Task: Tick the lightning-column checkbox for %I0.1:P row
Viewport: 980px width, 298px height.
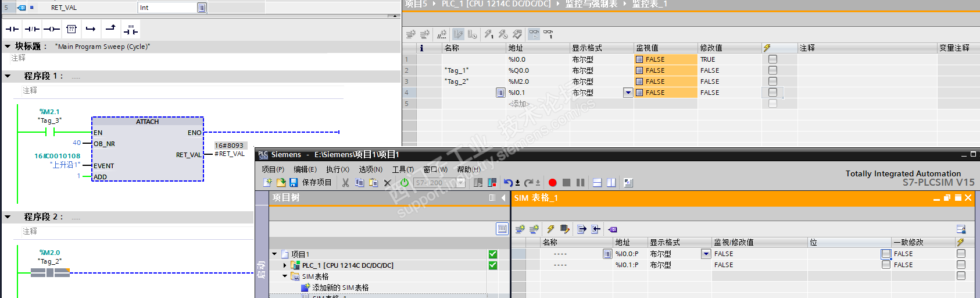Action: [961, 265]
